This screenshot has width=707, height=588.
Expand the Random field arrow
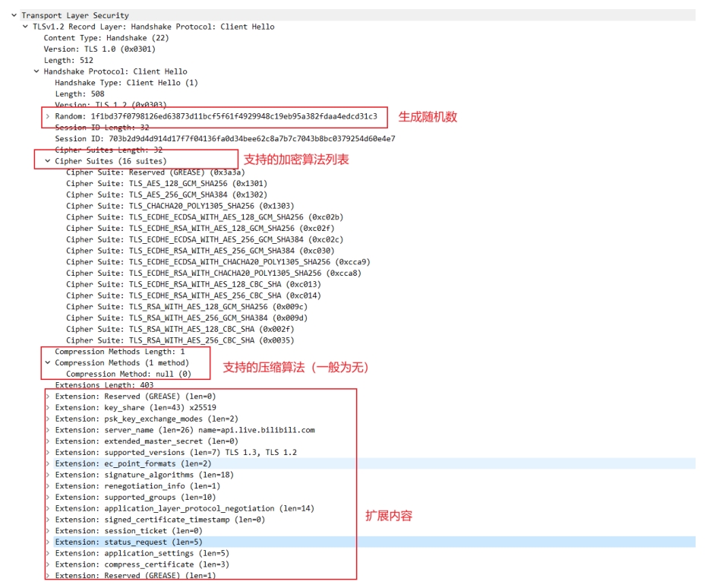(48, 116)
